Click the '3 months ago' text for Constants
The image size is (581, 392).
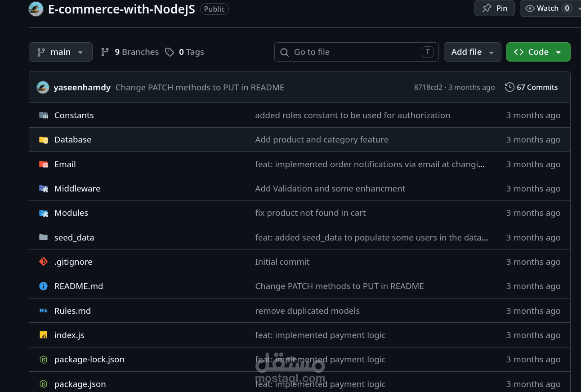pyautogui.click(x=533, y=115)
